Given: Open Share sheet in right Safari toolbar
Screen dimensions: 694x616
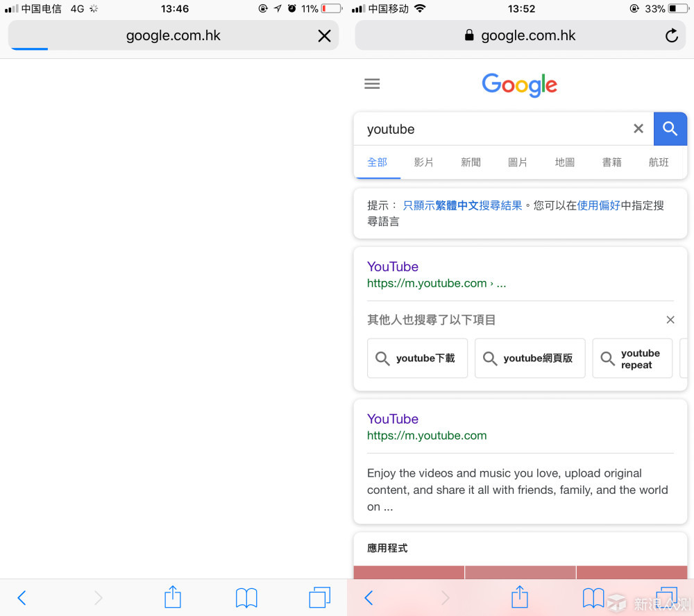Looking at the screenshot, I should pos(520,597).
